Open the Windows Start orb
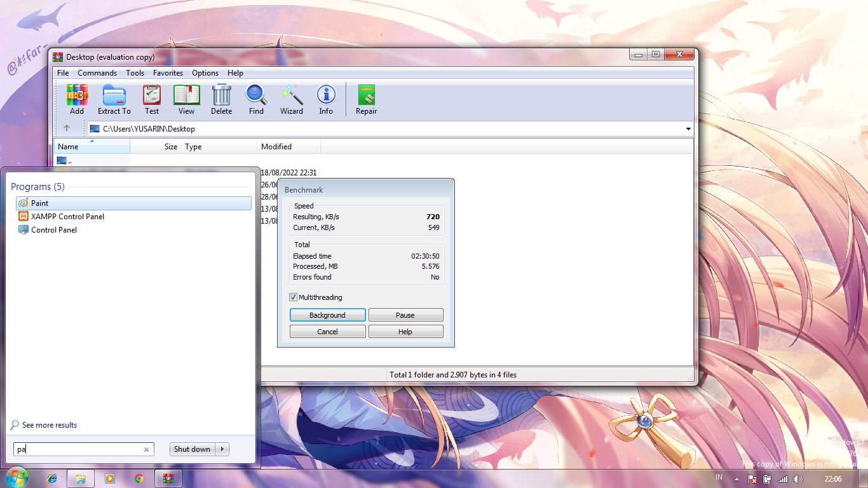This screenshot has height=488, width=868. point(17,478)
